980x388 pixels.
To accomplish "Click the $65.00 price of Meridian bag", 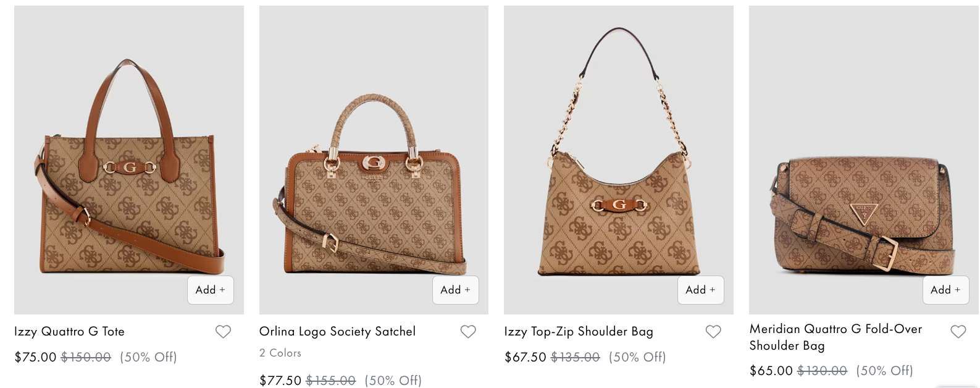I will point(771,371).
